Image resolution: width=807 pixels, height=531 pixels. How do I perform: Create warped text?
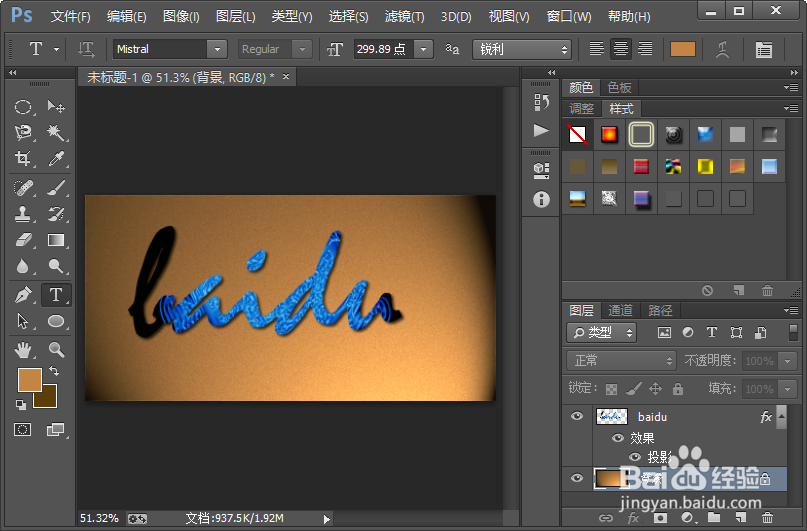(723, 49)
